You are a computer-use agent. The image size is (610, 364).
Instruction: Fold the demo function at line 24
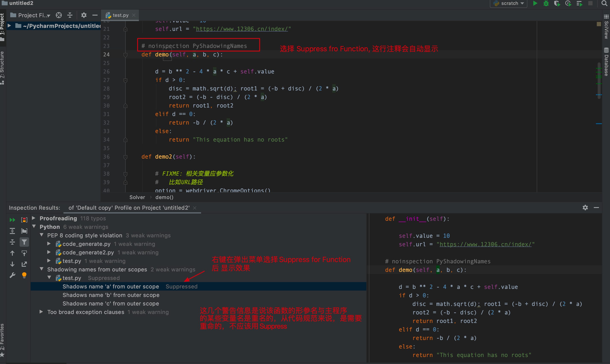pos(125,55)
